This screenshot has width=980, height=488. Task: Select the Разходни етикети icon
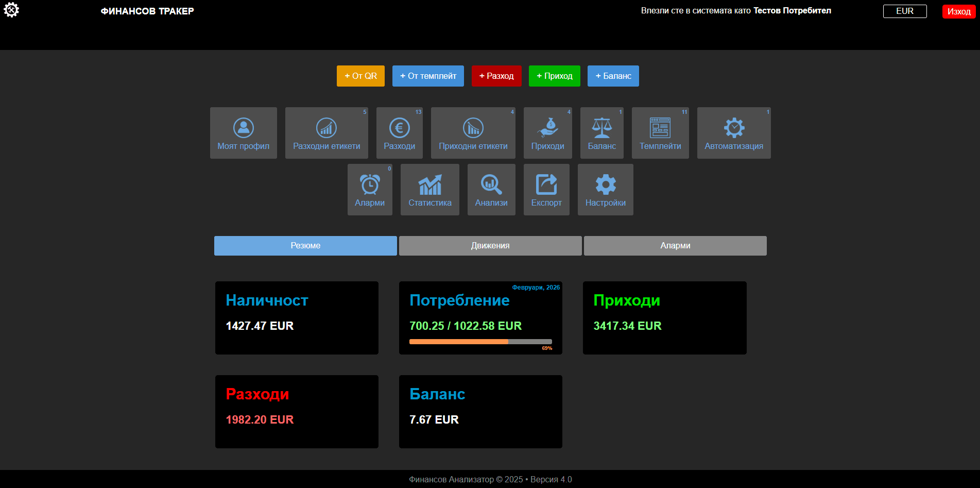tap(326, 133)
